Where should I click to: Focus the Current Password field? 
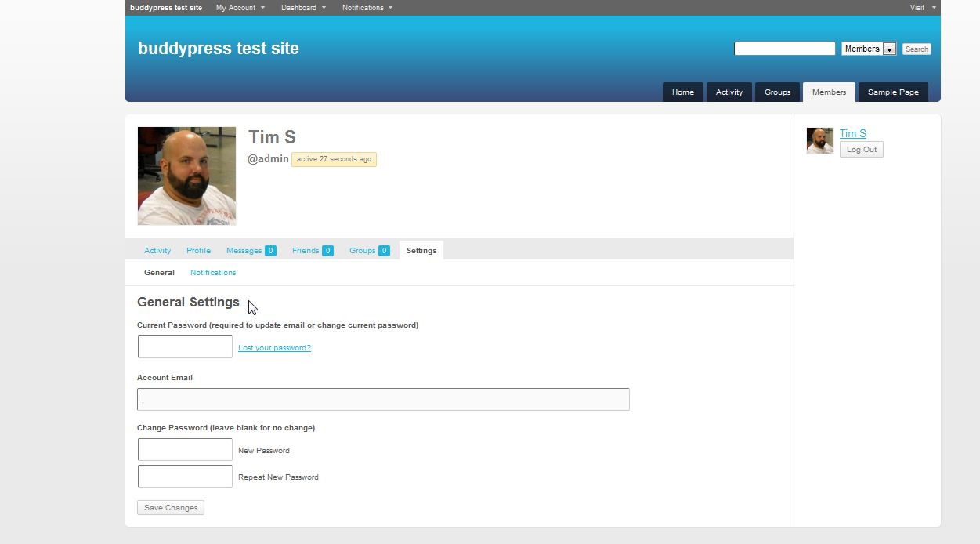point(185,347)
